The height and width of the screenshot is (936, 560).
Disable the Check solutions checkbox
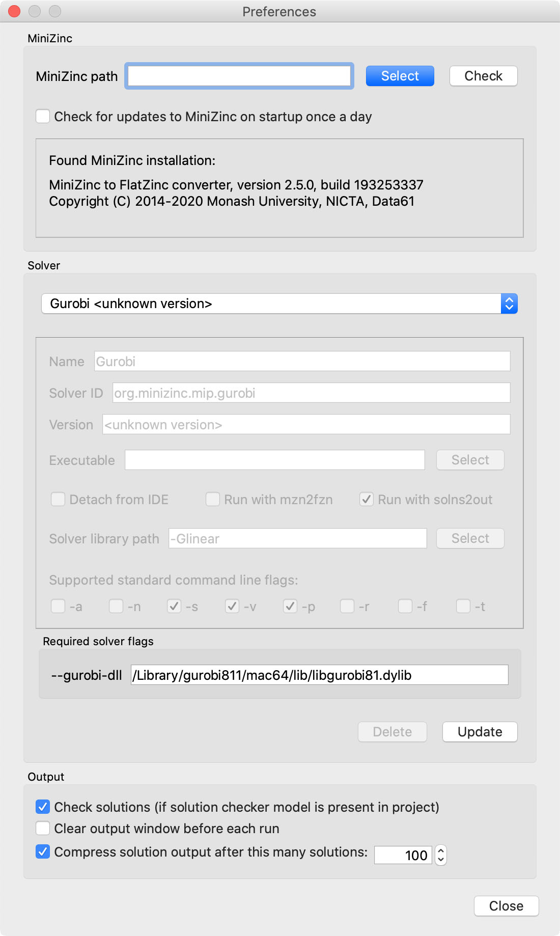tap(43, 807)
